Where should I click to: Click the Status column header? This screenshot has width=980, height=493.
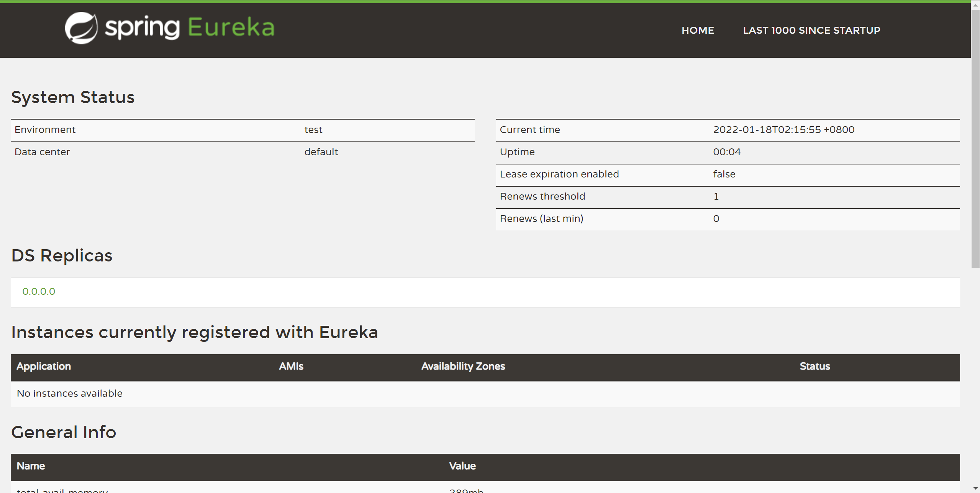coord(814,366)
